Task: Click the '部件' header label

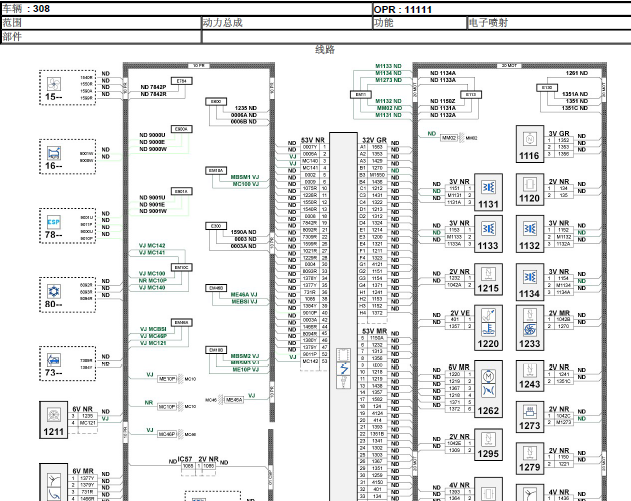Action: [x=12, y=37]
